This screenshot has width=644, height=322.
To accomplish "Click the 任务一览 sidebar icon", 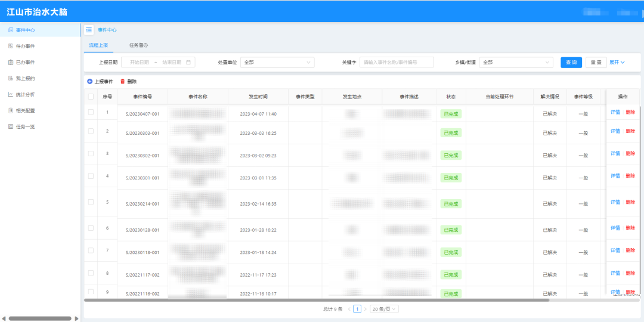I will coord(11,126).
